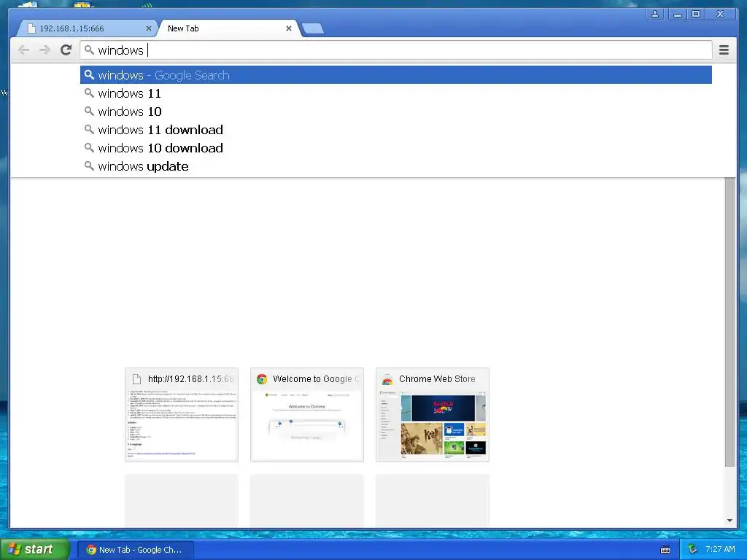Open the Chrome Web Store thumbnail
Screen dimensions: 747x560
coord(433,415)
